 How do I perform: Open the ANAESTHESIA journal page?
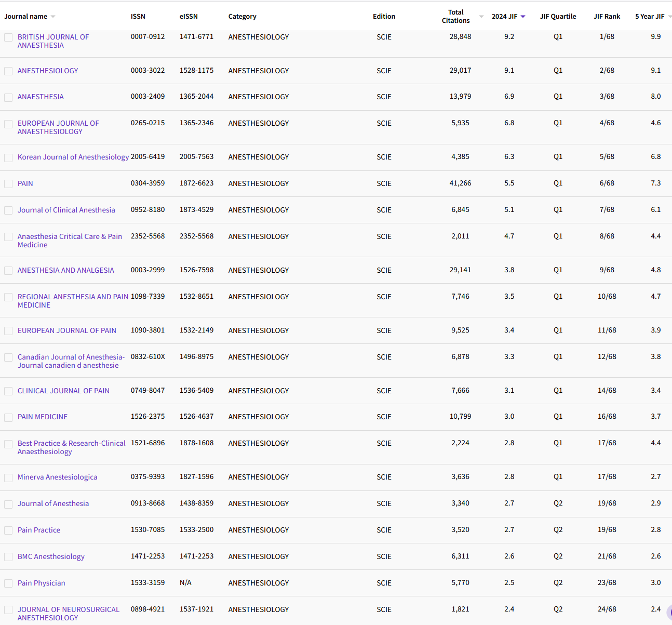coord(41,97)
